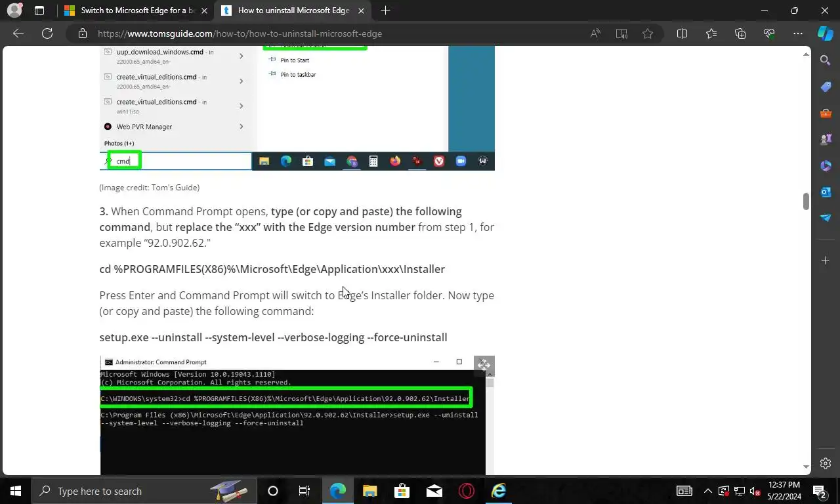Click the cd %PROGRAMFILES(X86)% command text

(x=272, y=269)
